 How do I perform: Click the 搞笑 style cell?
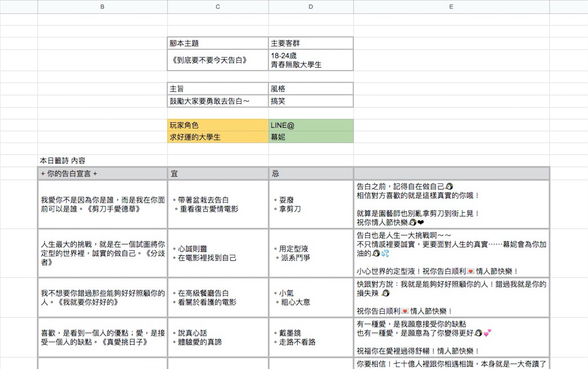click(311, 101)
